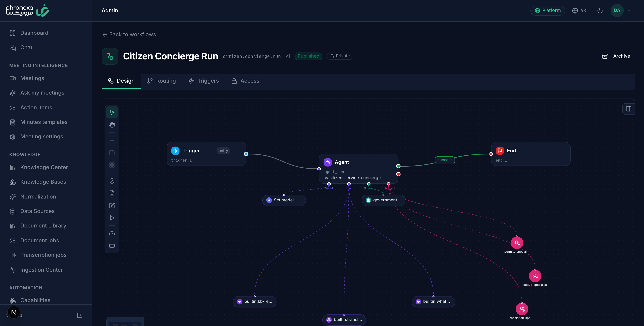Open the Platform scope selector
The image size is (644, 326).
[x=548, y=11]
